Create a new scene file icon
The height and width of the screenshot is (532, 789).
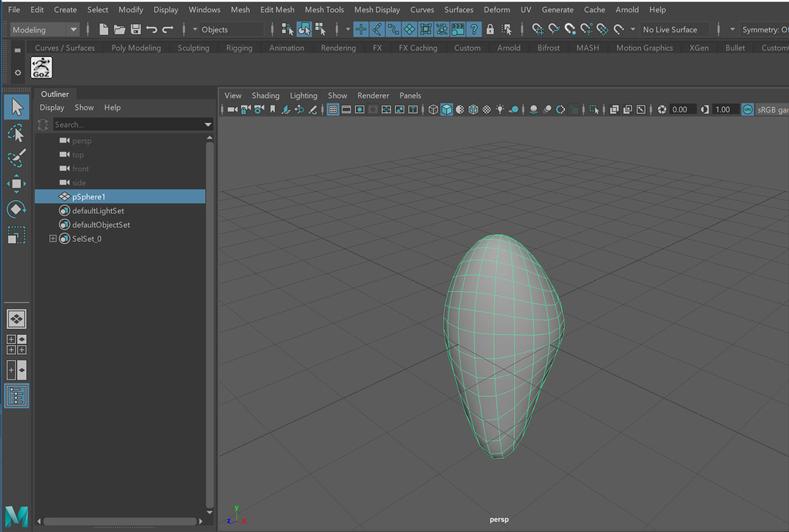(x=103, y=30)
